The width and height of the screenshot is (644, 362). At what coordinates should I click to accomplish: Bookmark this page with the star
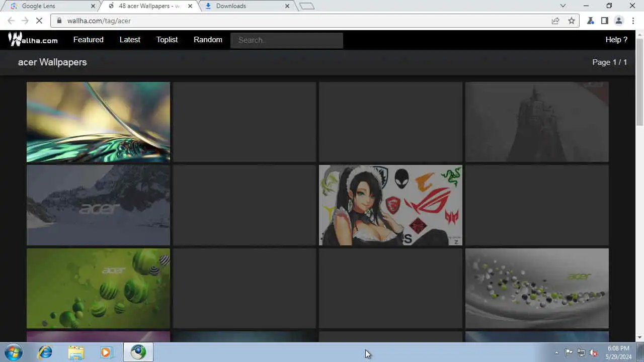click(x=572, y=21)
